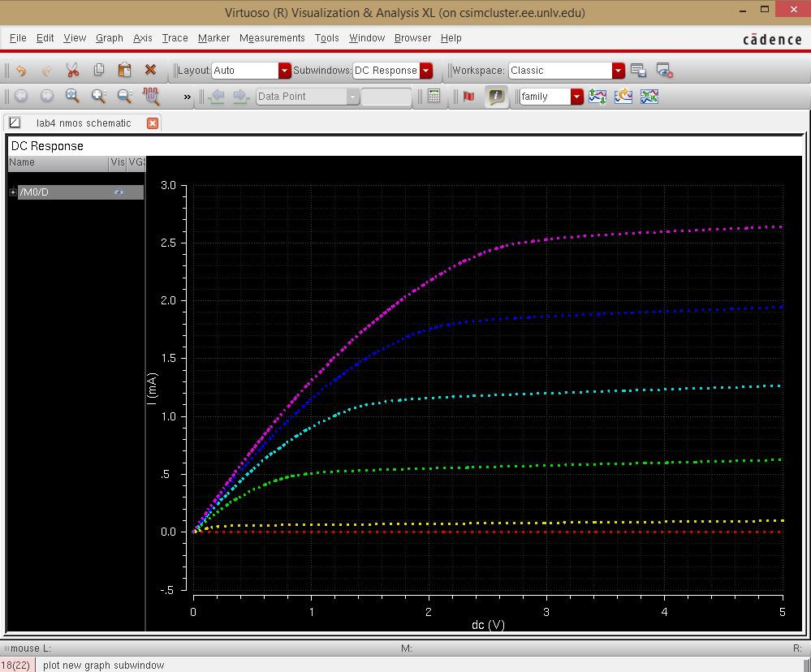
Task: Click the Paste clipboard icon
Action: click(x=124, y=71)
